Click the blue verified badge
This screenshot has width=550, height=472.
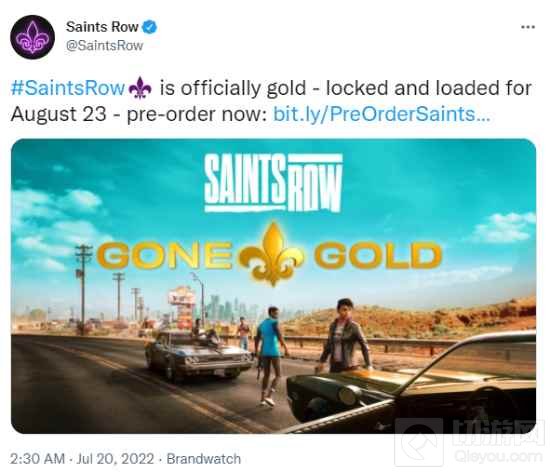[149, 27]
